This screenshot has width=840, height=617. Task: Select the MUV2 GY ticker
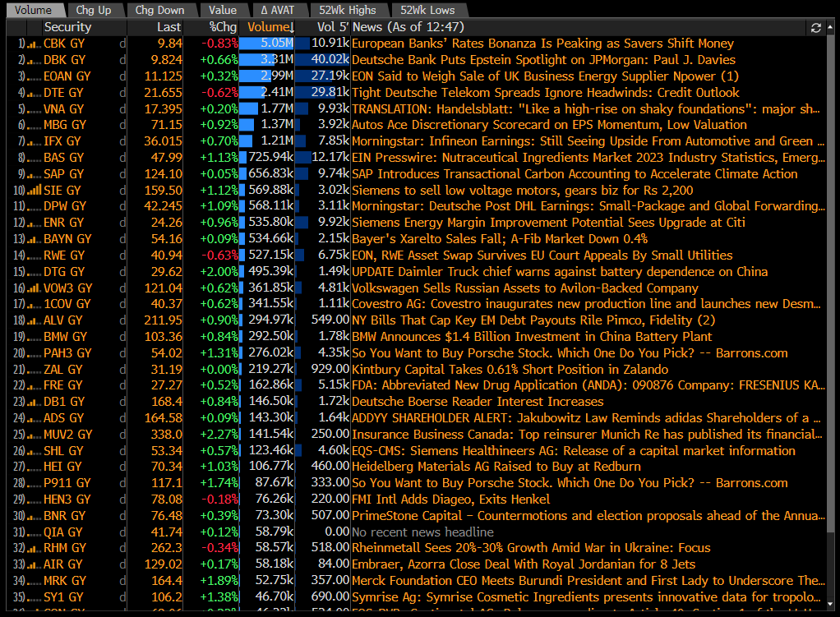coord(68,435)
